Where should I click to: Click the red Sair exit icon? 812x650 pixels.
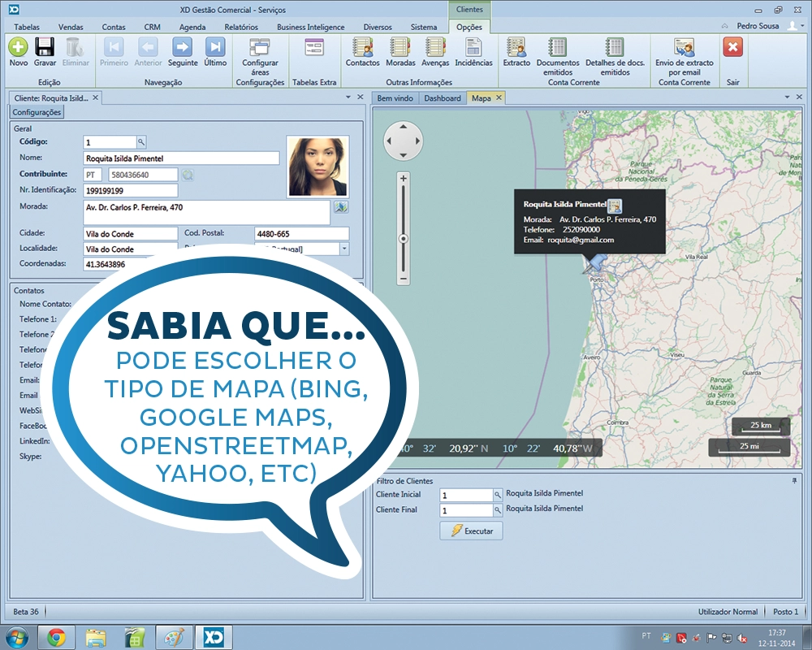tap(732, 47)
